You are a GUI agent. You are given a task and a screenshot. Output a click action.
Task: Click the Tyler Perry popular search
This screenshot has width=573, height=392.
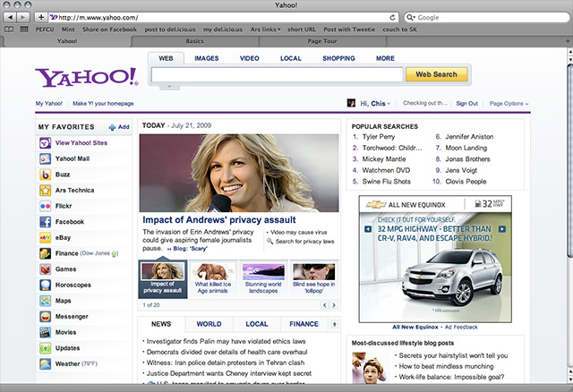click(x=379, y=137)
